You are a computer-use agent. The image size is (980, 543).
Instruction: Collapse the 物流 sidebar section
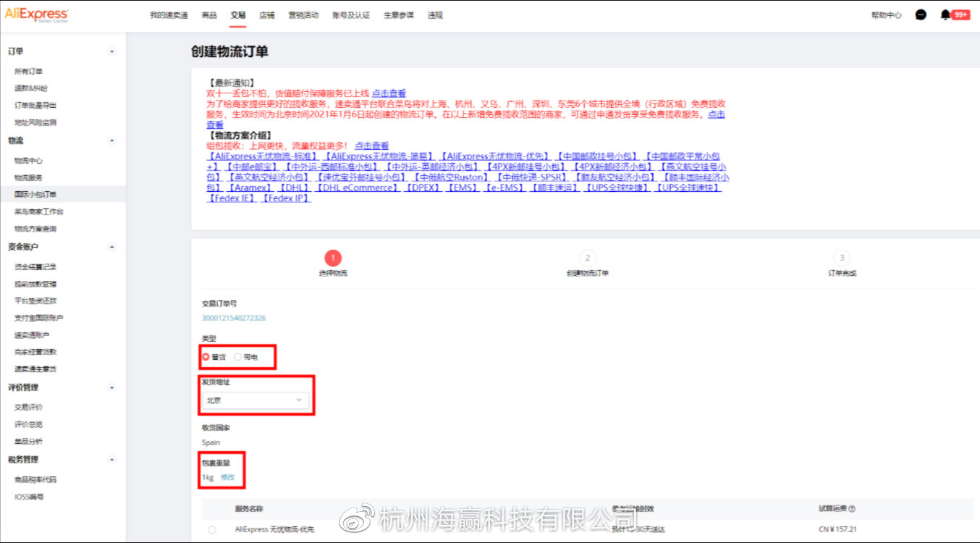tap(111, 140)
